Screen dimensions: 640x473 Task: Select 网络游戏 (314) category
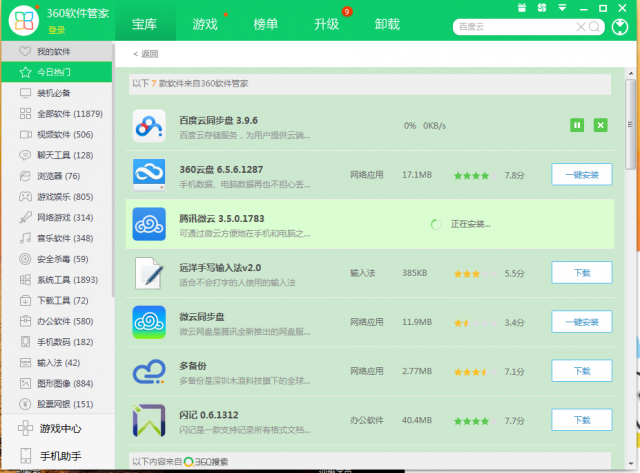pos(56,218)
